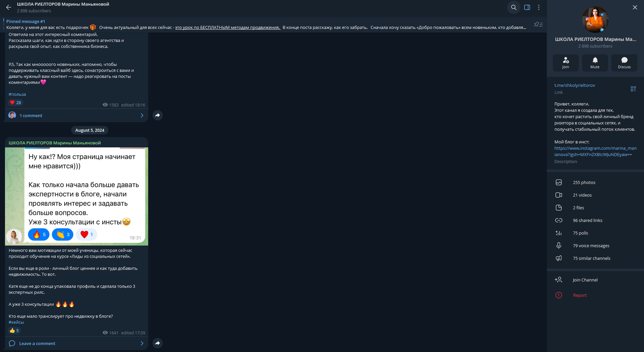Open the three-dot more options menu
The width and height of the screenshot is (644, 352).
point(539,7)
